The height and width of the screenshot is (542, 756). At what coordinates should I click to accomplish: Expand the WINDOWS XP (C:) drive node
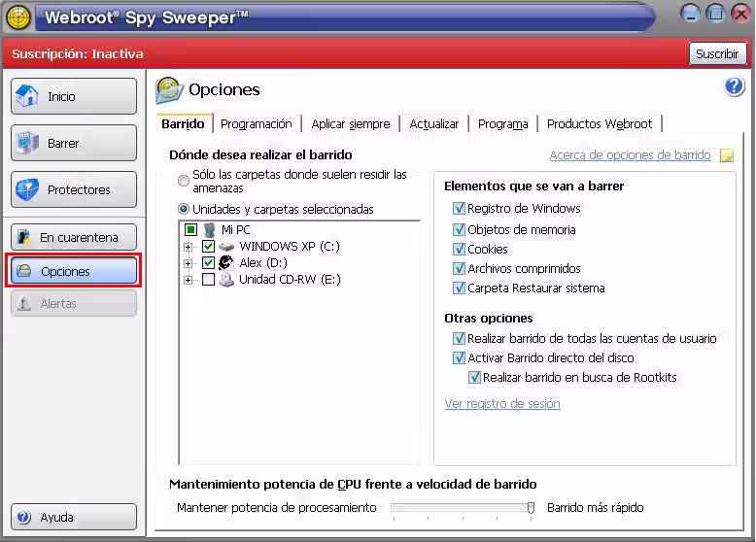pos(189,247)
